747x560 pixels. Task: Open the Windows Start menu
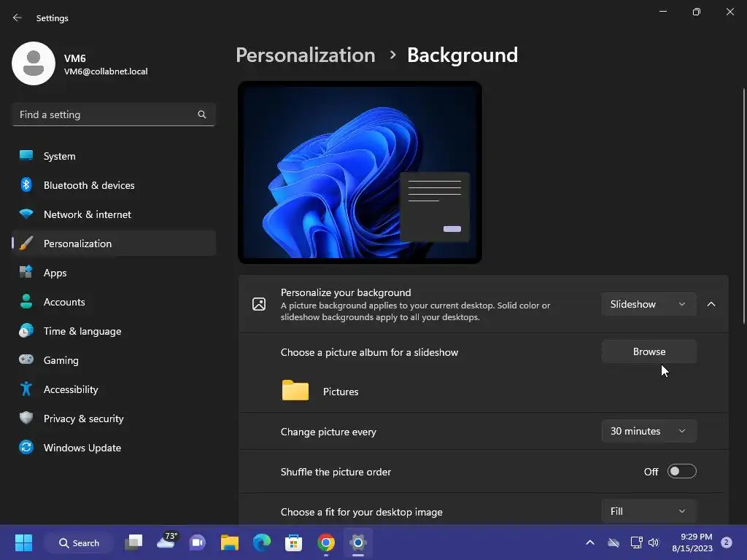click(x=23, y=542)
